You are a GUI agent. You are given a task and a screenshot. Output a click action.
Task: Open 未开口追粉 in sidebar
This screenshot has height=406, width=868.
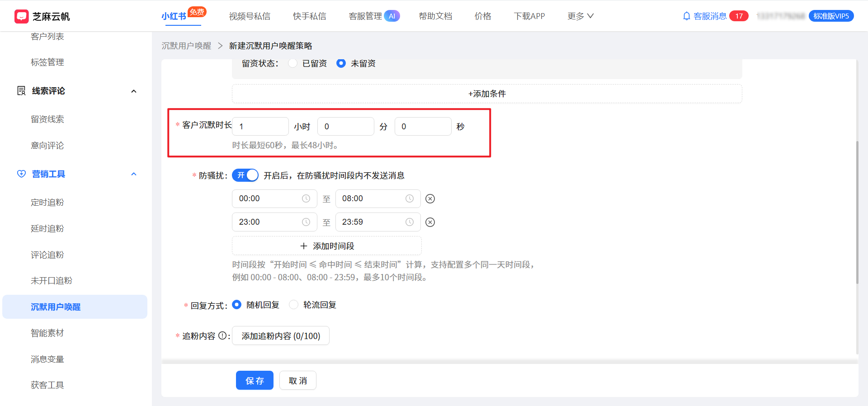point(52,281)
